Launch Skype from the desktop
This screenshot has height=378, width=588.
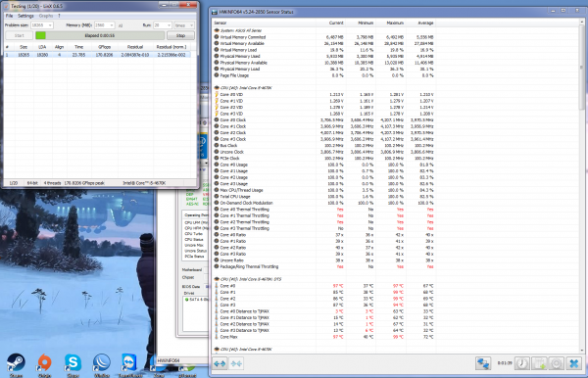(73, 362)
